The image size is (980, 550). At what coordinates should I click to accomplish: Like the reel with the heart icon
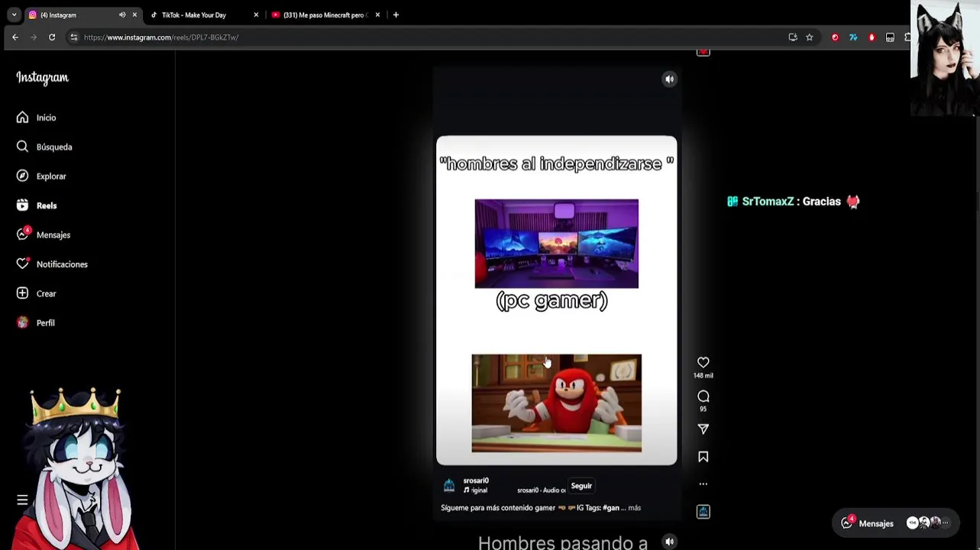(703, 362)
